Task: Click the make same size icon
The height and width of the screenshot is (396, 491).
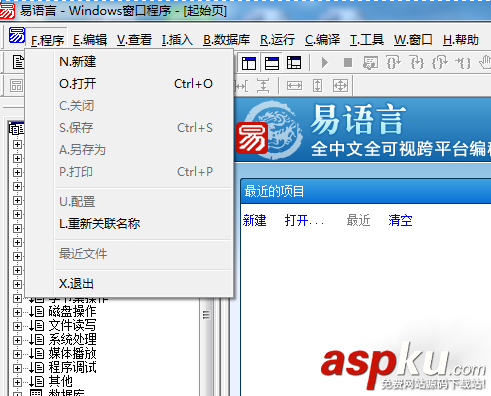Action: coord(340,86)
